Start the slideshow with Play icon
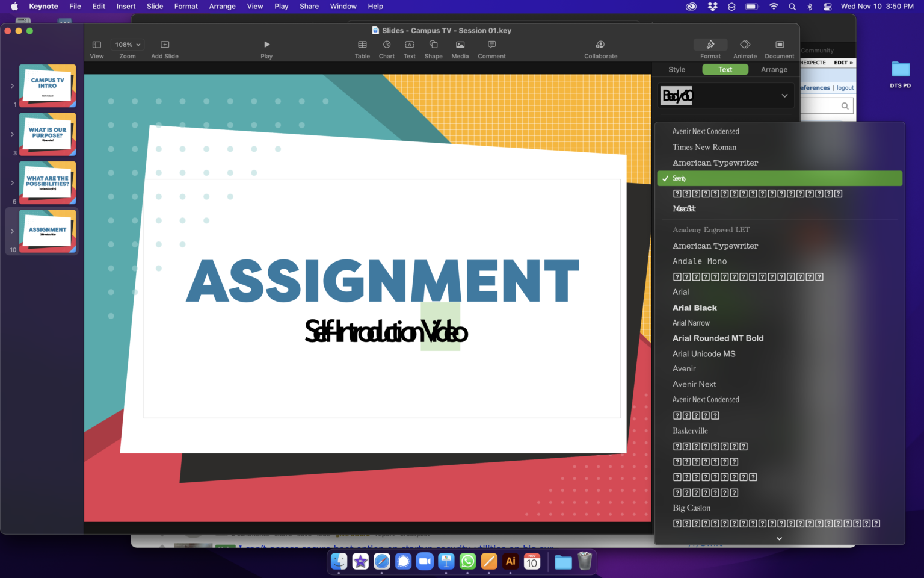 click(x=266, y=45)
